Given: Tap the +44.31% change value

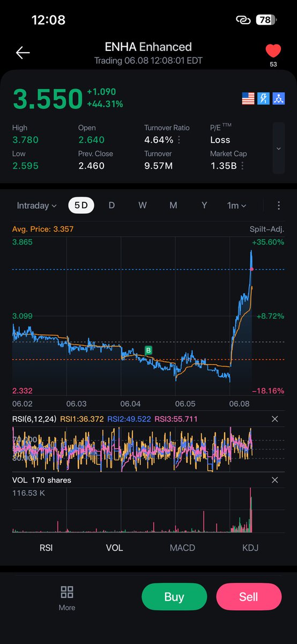Looking at the screenshot, I should [105, 104].
